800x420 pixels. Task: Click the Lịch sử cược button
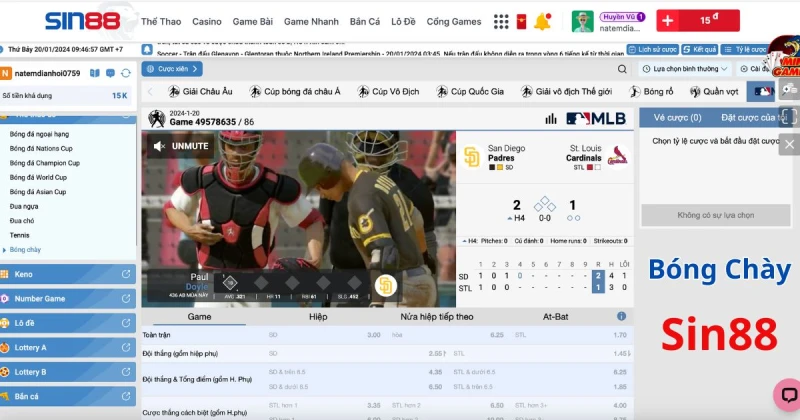653,50
